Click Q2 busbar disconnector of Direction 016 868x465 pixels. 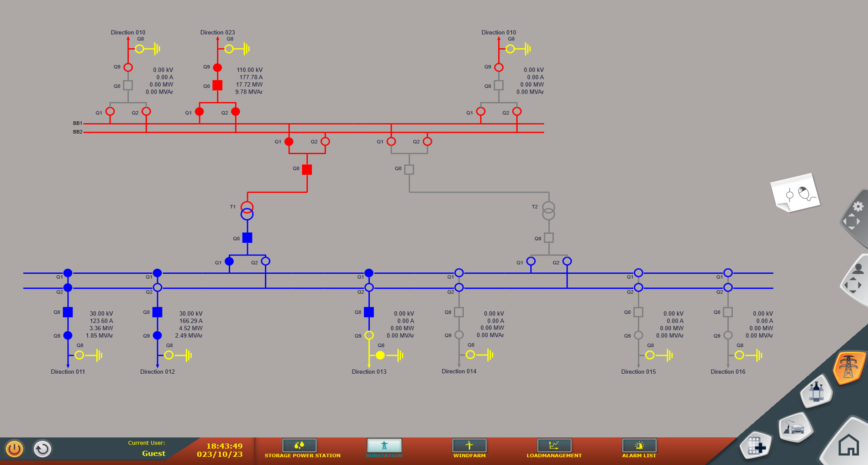pos(728,287)
